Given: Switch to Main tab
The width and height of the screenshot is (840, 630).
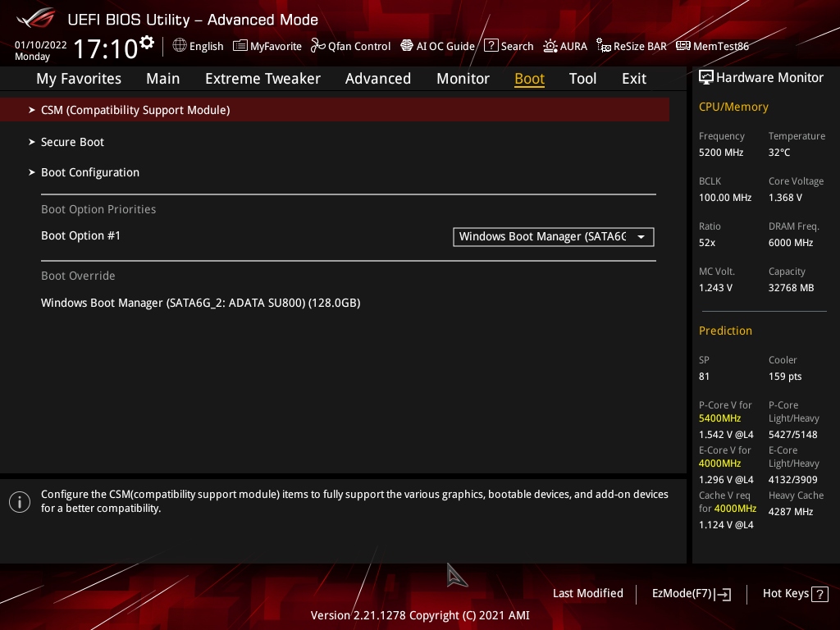Looking at the screenshot, I should [x=163, y=79].
